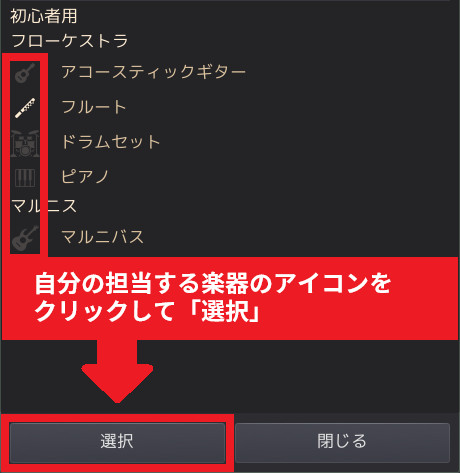This screenshot has height=473, width=460.
Task: Click the large red downward arrow
Action: click(117, 371)
